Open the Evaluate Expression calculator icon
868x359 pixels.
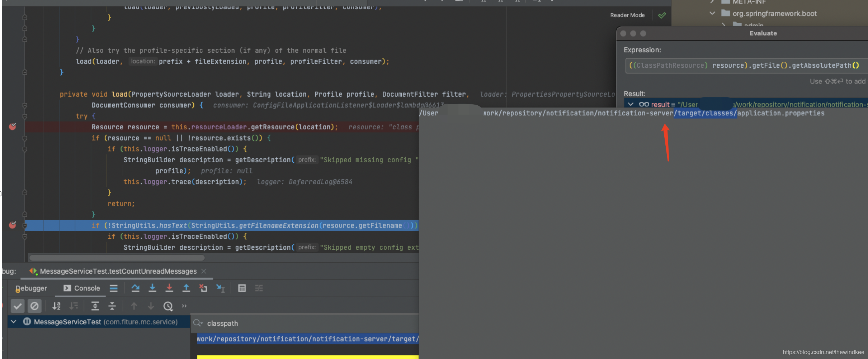pyautogui.click(x=242, y=288)
